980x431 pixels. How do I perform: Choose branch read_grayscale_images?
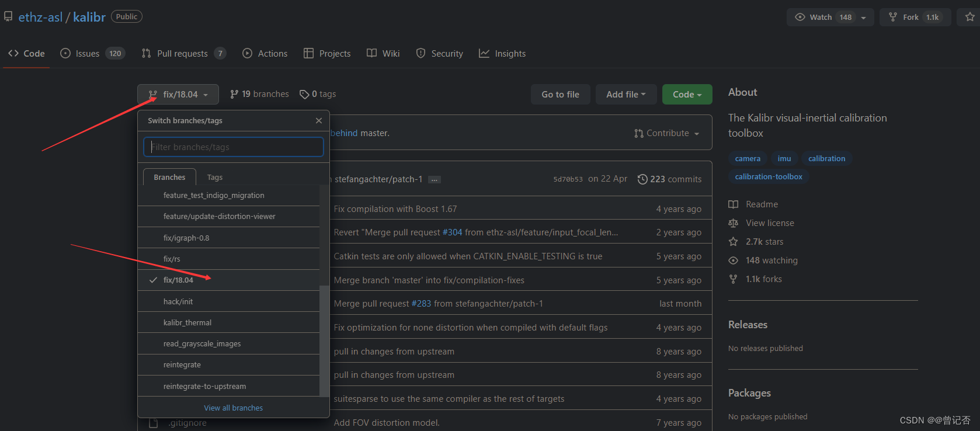coord(229,343)
